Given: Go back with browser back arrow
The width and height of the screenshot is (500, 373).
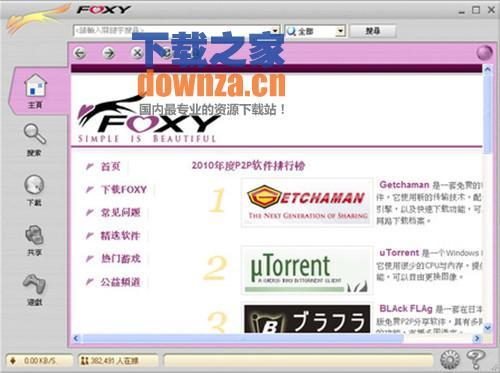Looking at the screenshot, I should pos(80,53).
